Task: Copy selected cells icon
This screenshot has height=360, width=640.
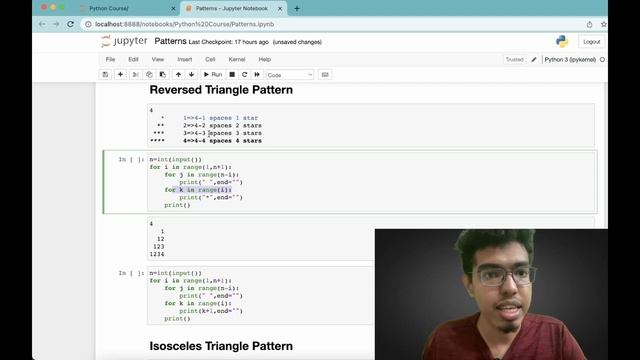Action: 149,75
